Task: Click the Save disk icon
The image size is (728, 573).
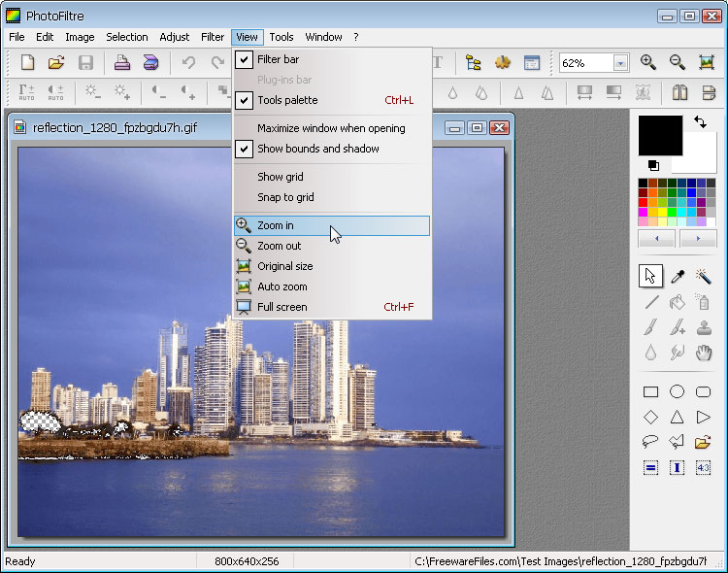Action: (x=85, y=62)
